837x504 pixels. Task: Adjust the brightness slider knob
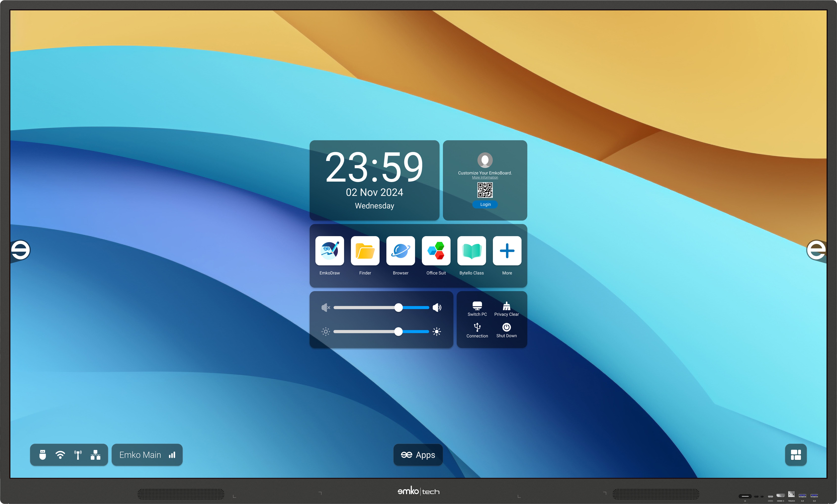(398, 332)
